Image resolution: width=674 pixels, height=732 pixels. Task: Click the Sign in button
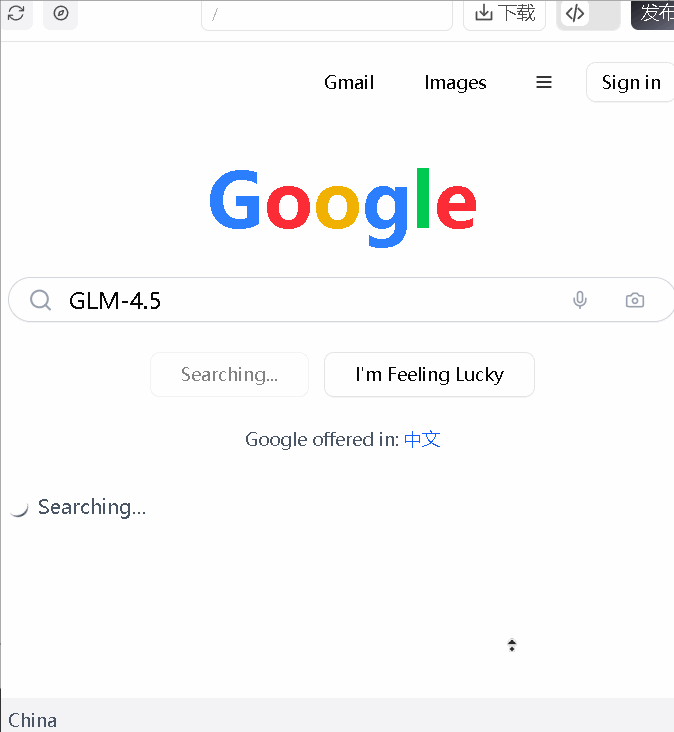click(x=631, y=82)
